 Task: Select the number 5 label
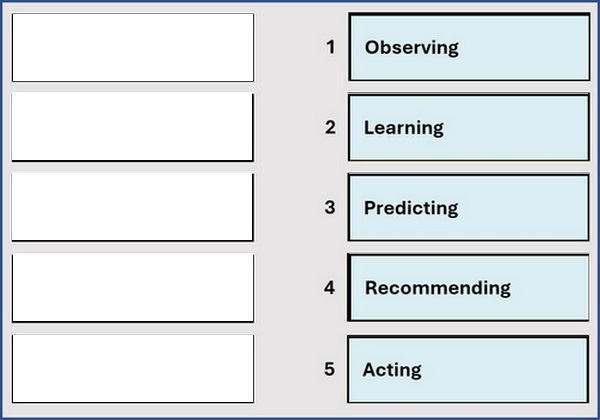[x=330, y=369]
